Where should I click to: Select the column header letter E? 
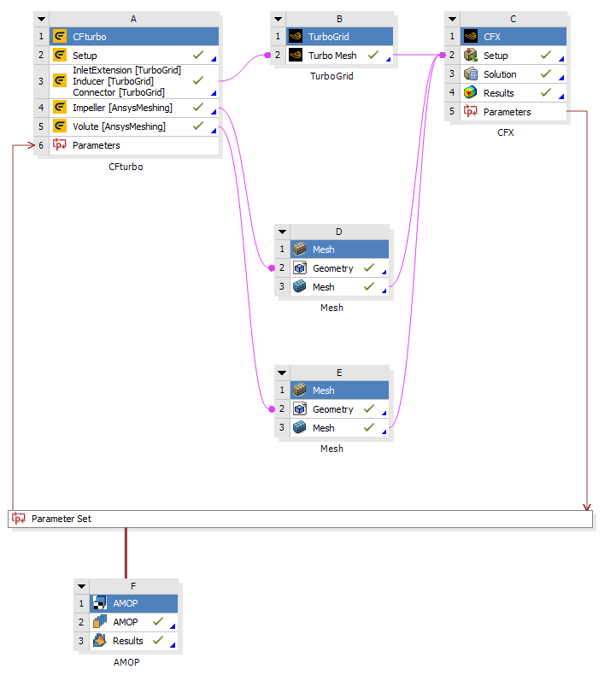point(339,373)
